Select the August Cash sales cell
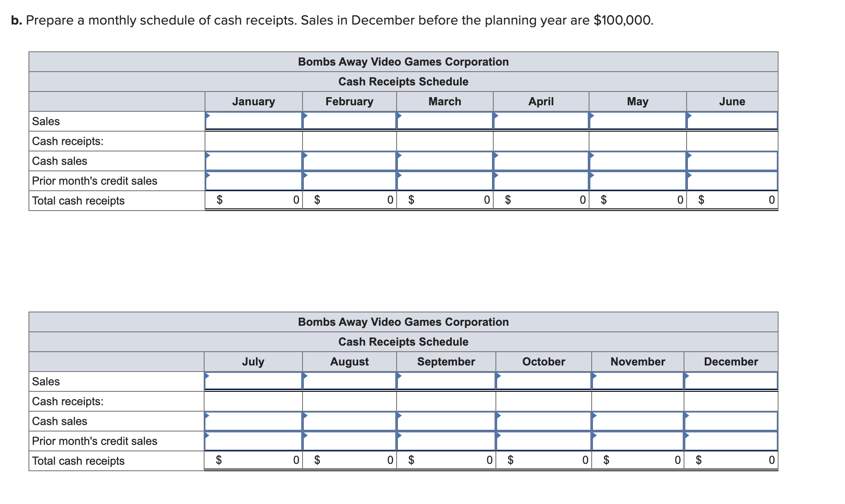 tap(350, 421)
